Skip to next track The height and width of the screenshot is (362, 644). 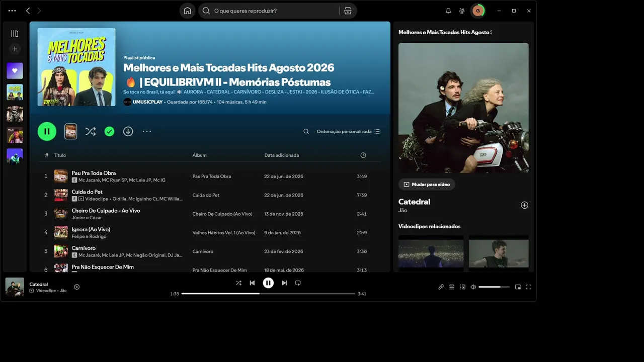coord(284,283)
